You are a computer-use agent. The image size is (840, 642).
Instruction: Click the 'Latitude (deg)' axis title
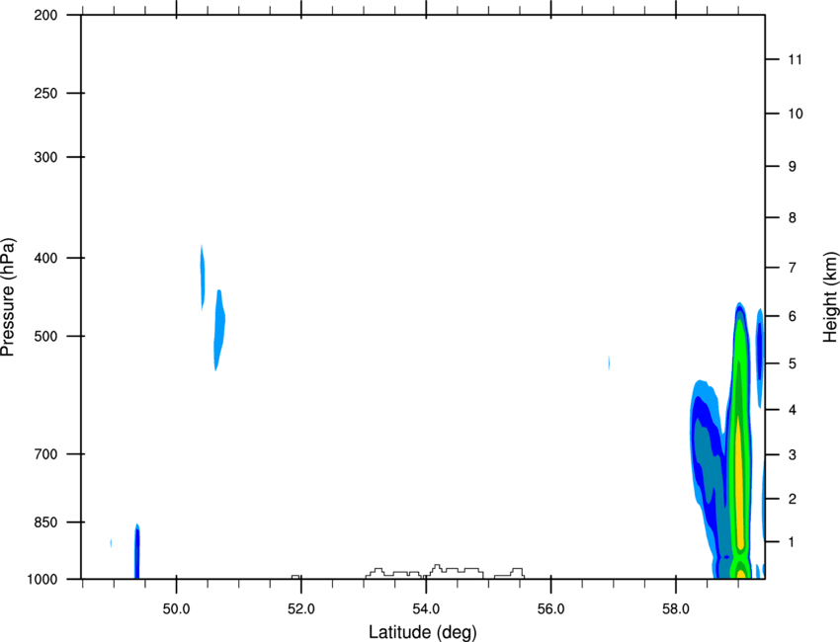point(422,632)
